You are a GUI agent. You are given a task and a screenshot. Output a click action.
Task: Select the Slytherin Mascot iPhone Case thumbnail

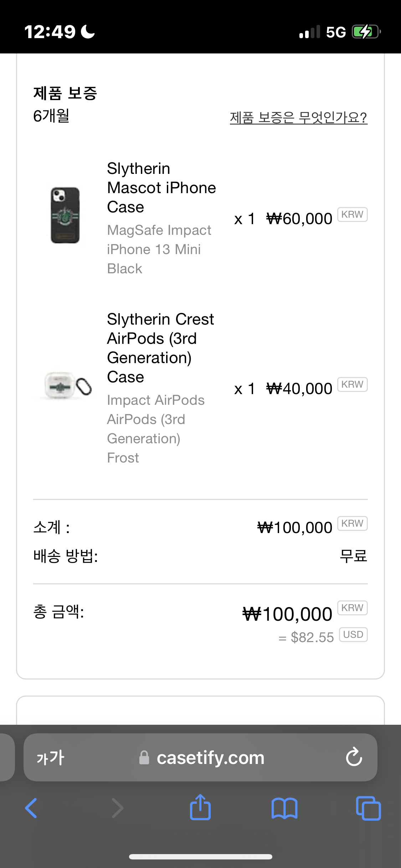tap(65, 215)
